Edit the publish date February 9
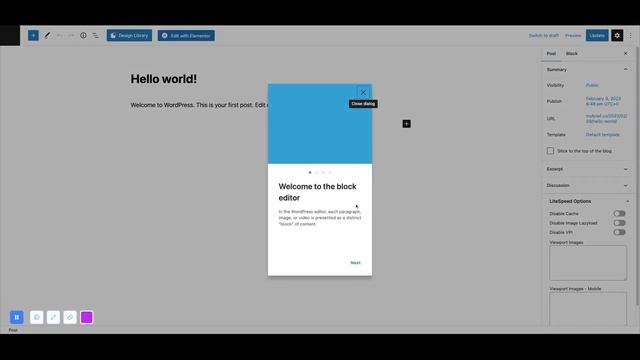The height and width of the screenshot is (360, 640). [603, 101]
